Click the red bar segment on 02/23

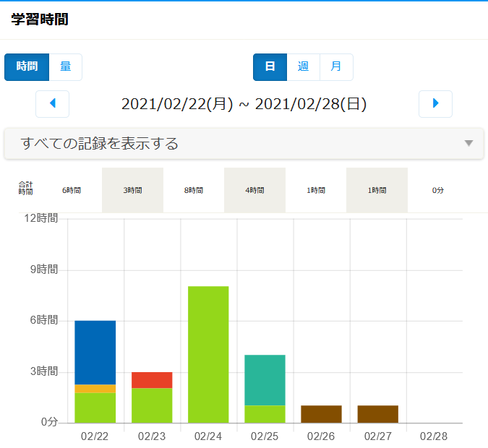click(152, 380)
